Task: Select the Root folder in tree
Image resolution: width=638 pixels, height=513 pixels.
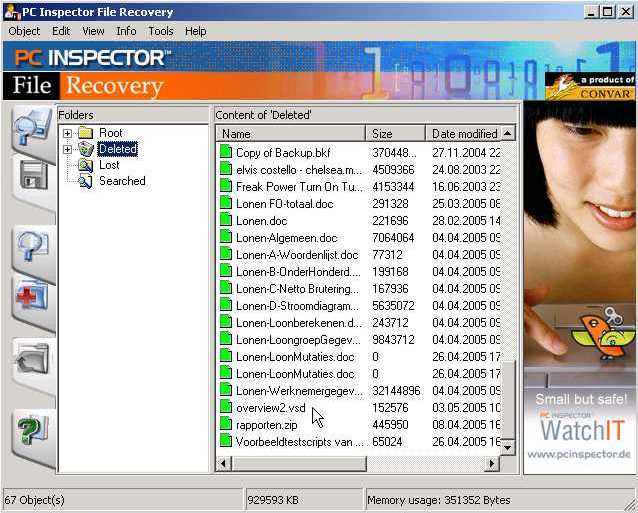Action: pos(111,133)
